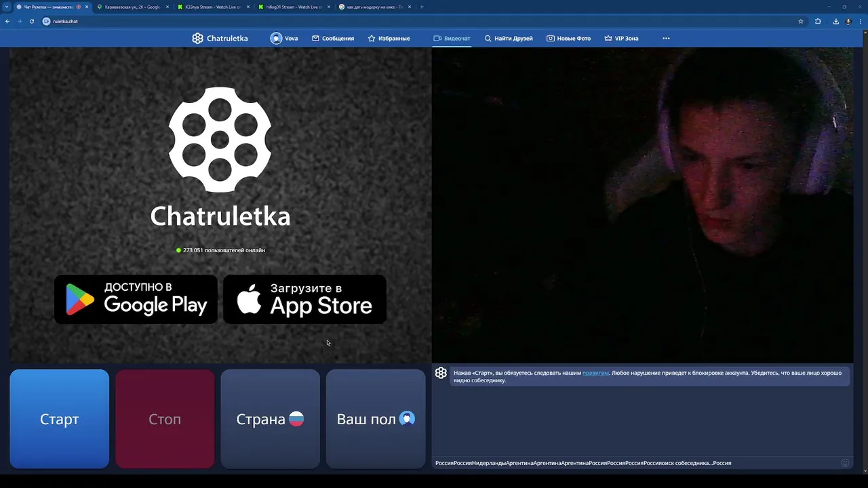Click the gender avatar icon on Ваш пол
The height and width of the screenshot is (488, 868).
click(407, 419)
